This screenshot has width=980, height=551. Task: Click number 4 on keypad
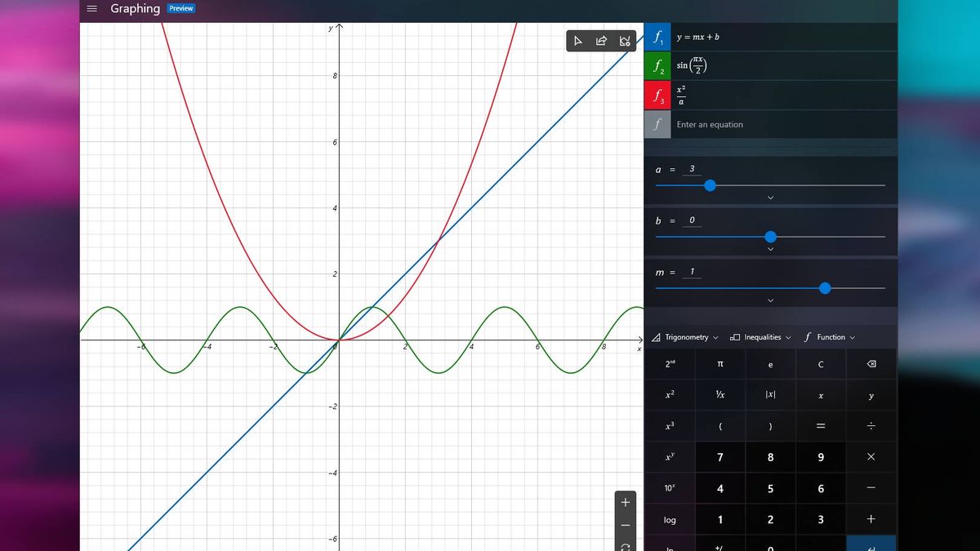point(719,488)
